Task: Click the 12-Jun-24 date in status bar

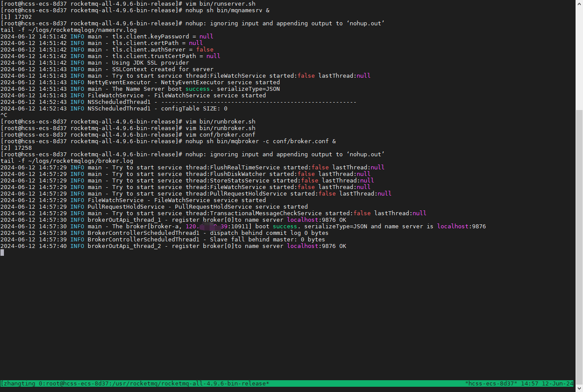Action: click(x=558, y=384)
